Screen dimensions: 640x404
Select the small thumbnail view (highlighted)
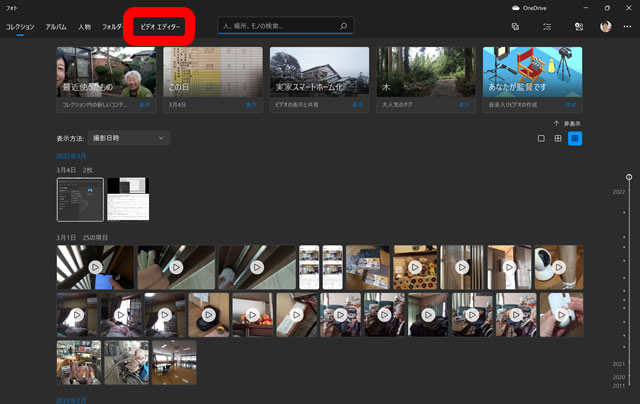click(575, 138)
